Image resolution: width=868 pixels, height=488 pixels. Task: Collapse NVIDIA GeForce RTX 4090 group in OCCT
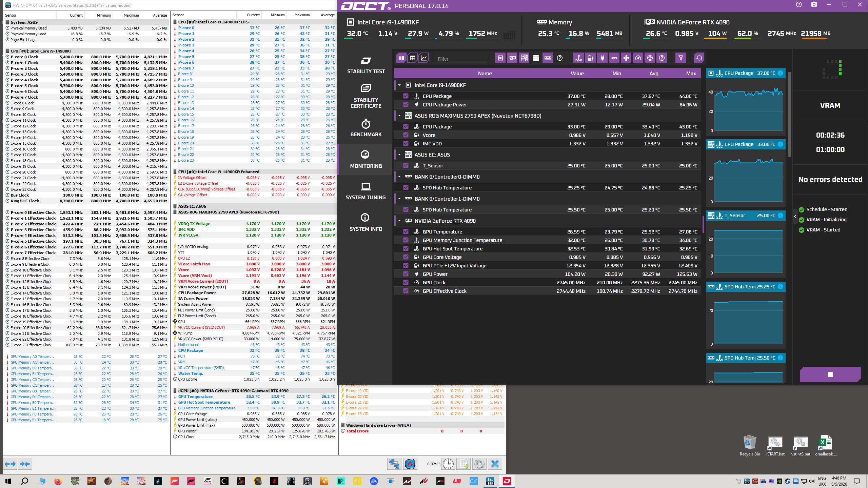point(399,221)
